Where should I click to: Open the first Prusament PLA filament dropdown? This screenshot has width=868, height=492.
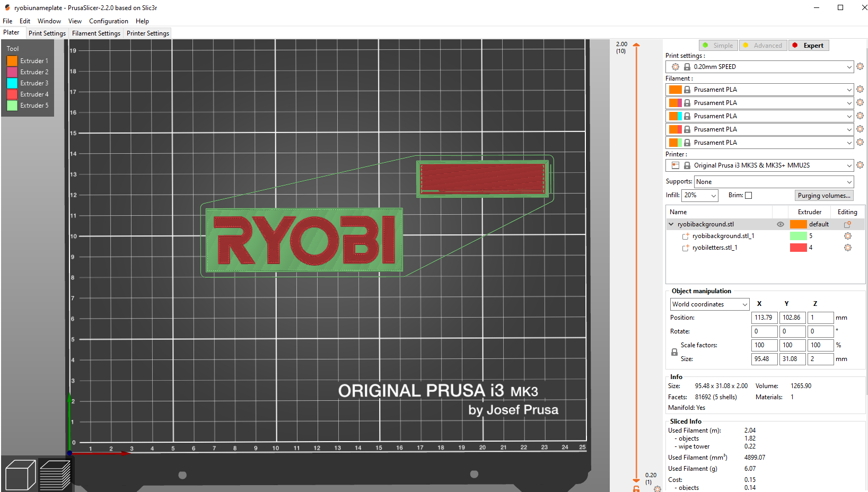(759, 90)
